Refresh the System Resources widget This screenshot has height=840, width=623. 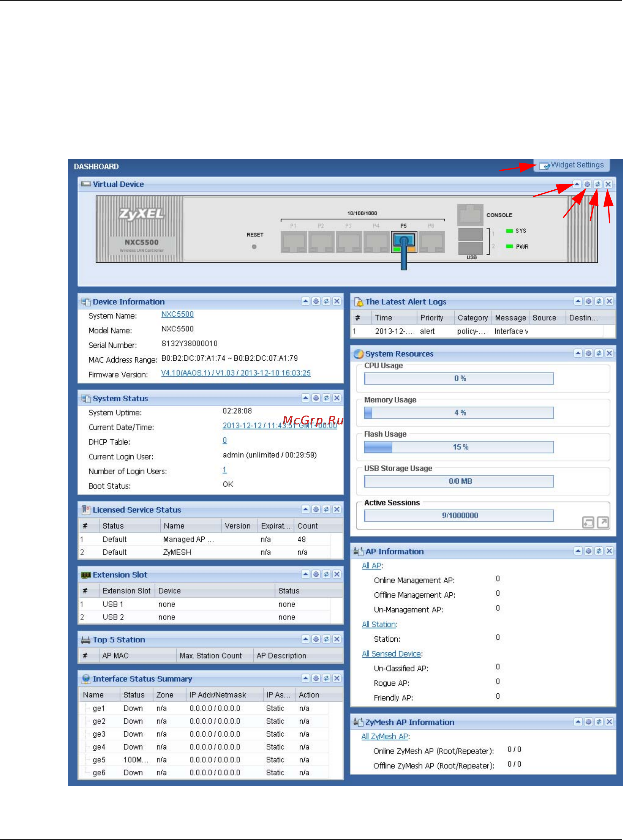(x=599, y=353)
